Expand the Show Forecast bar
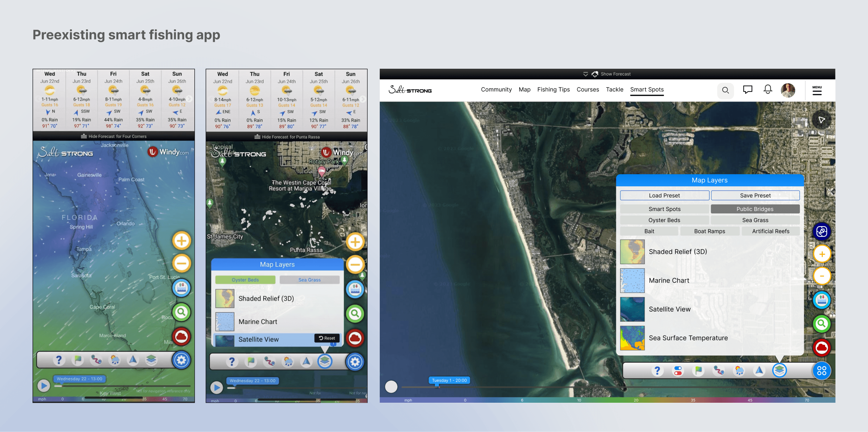This screenshot has width=868, height=432. coord(607,74)
